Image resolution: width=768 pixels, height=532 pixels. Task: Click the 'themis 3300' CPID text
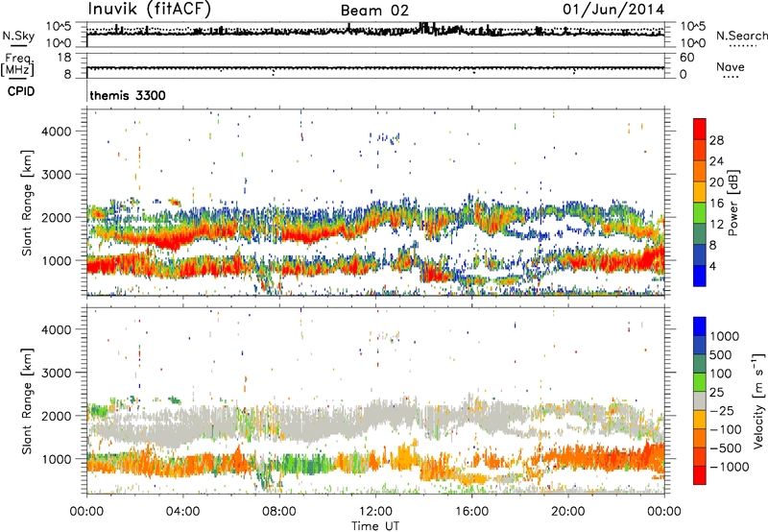[128, 95]
